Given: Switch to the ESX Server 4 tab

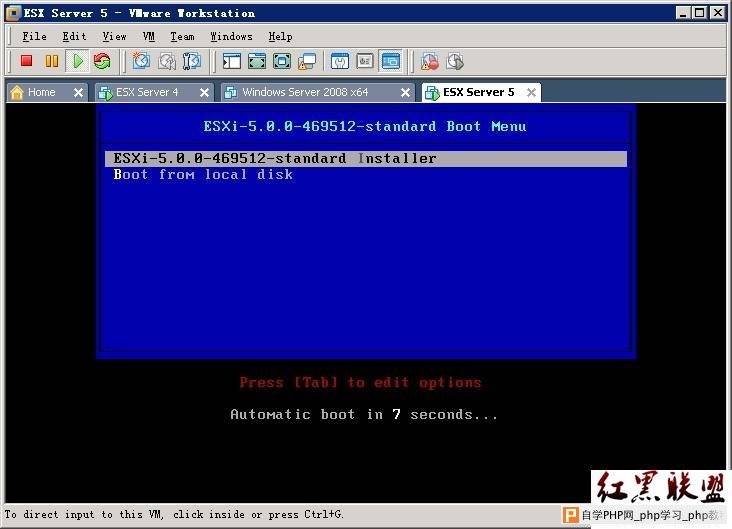Looking at the screenshot, I should coord(146,92).
